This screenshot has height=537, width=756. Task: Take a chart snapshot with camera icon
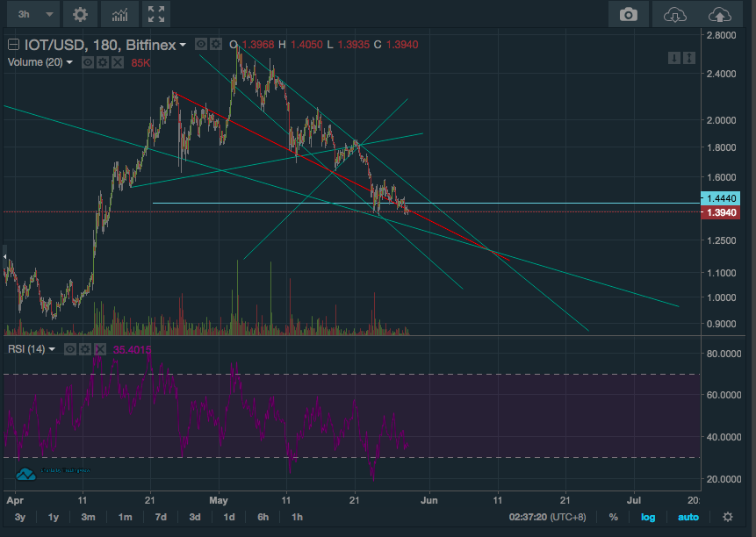click(x=628, y=14)
